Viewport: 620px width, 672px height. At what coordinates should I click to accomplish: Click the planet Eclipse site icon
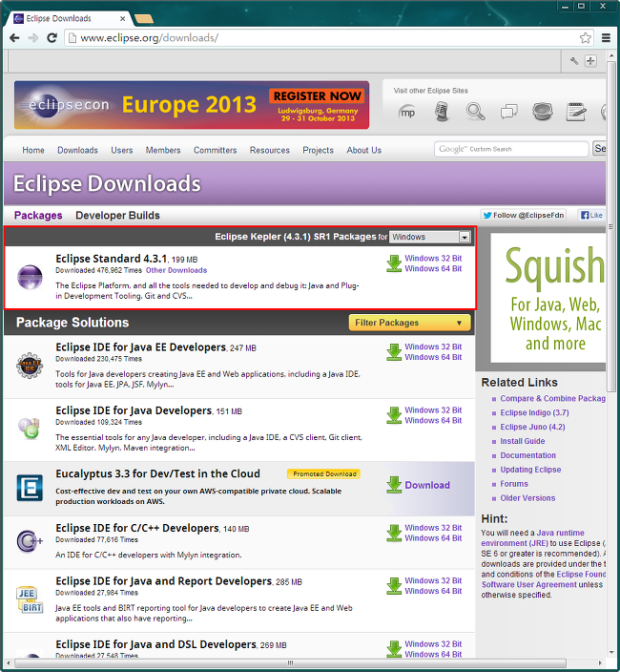(x=543, y=112)
